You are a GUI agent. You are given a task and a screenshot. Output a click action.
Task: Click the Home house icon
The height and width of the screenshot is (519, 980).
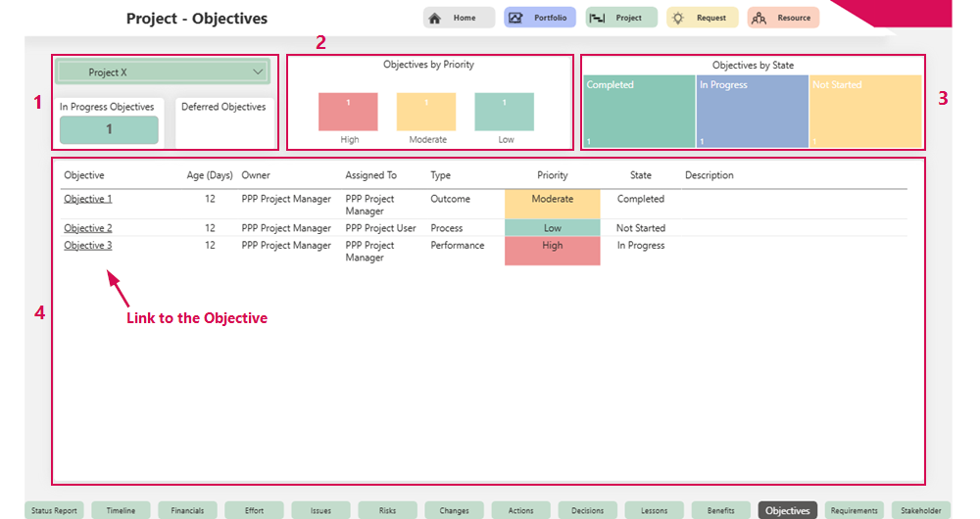435,18
